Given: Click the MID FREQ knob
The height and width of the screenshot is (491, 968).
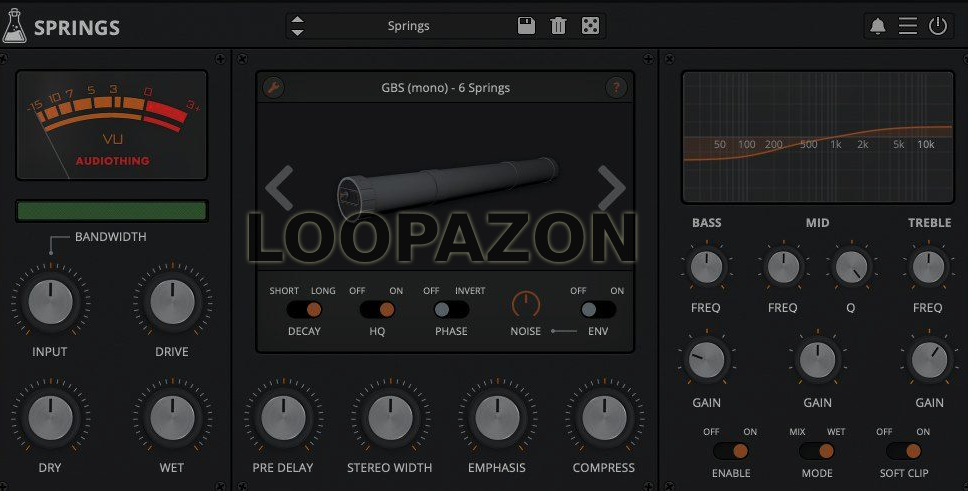Looking at the screenshot, I should point(783,267).
